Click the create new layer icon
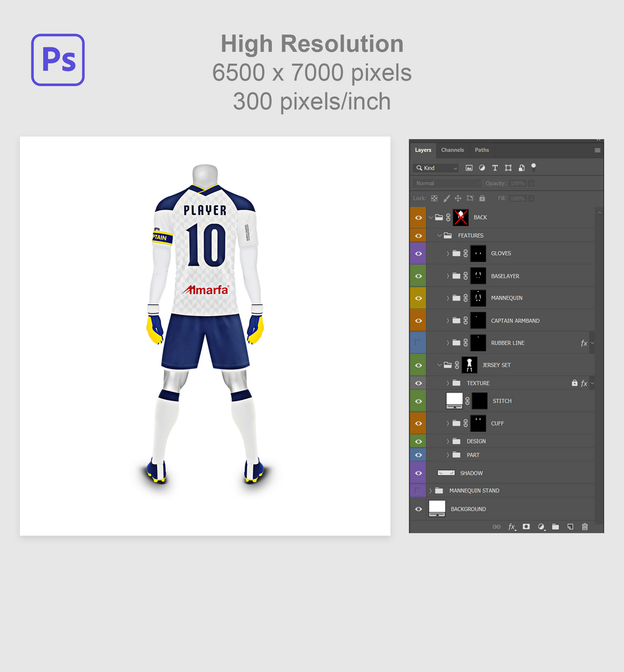The width and height of the screenshot is (624, 672). pyautogui.click(x=571, y=527)
